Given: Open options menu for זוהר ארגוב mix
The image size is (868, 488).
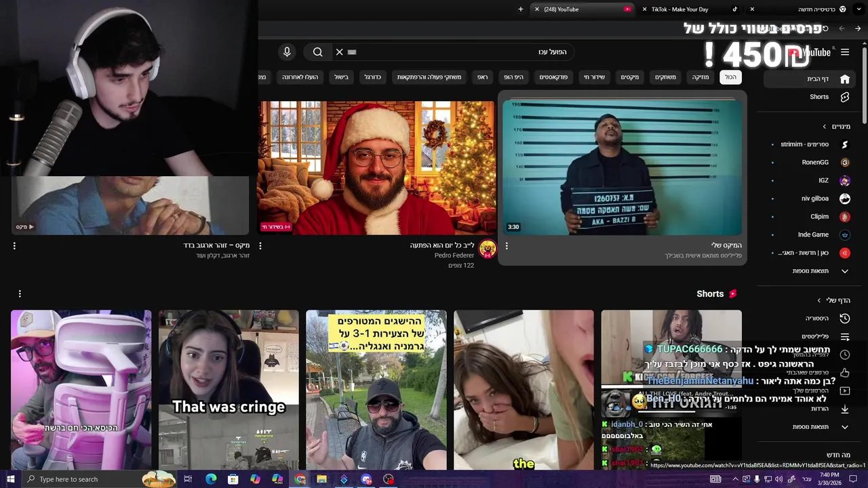Looking at the screenshot, I should coord(14,246).
